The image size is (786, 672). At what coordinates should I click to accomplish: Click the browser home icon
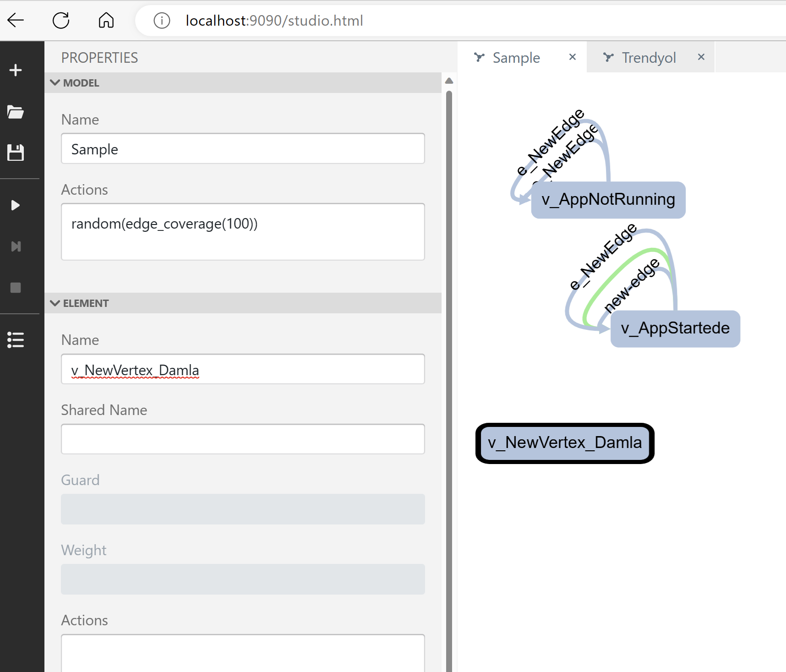click(105, 20)
